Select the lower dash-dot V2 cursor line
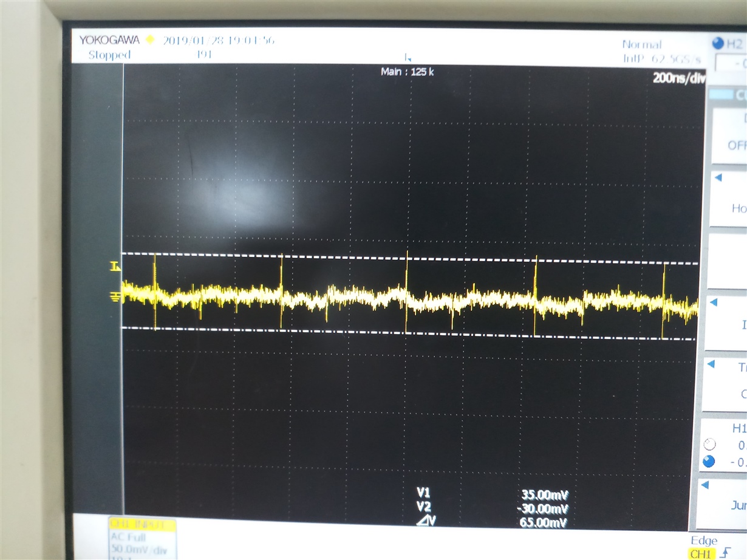 [x=408, y=333]
